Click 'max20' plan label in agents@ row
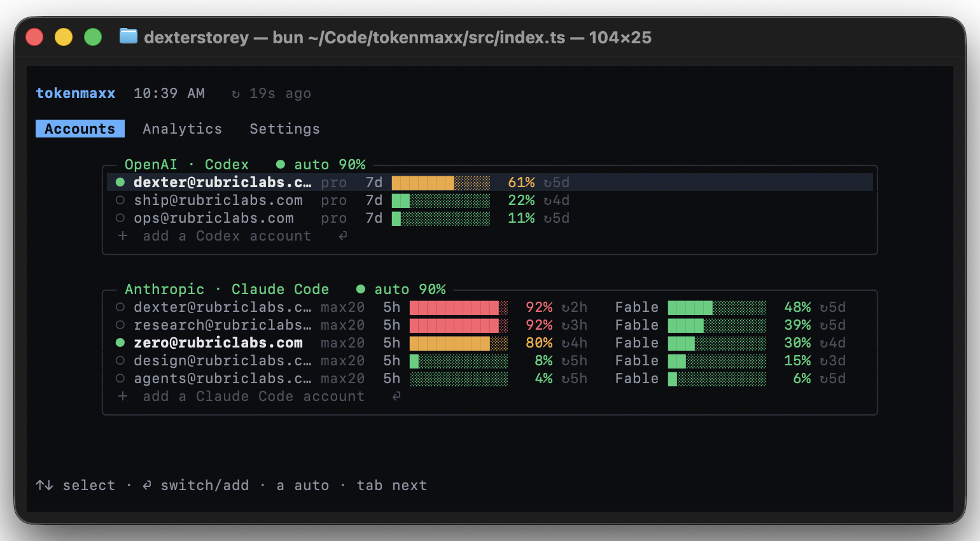Viewport: 980px width, 541px height. tap(343, 379)
